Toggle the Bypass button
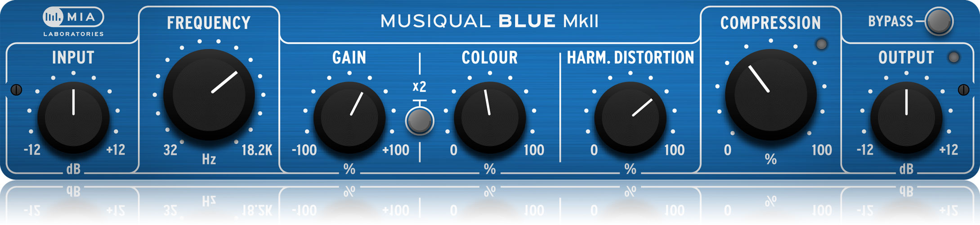 click(939, 21)
